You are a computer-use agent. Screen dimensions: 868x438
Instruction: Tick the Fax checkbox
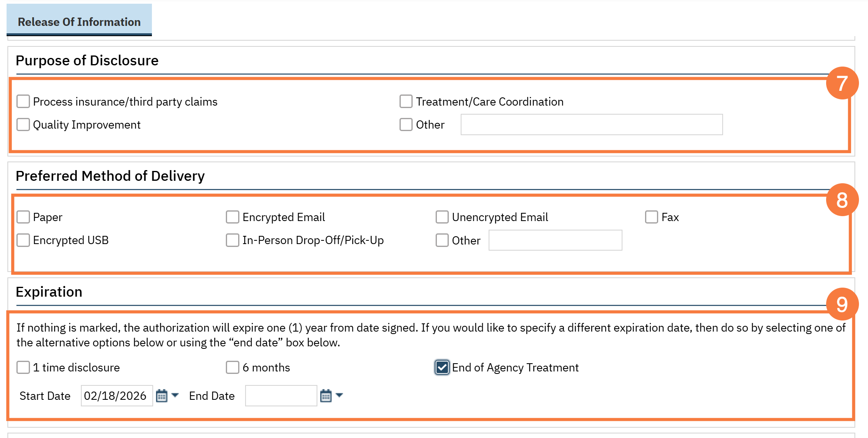click(x=652, y=217)
